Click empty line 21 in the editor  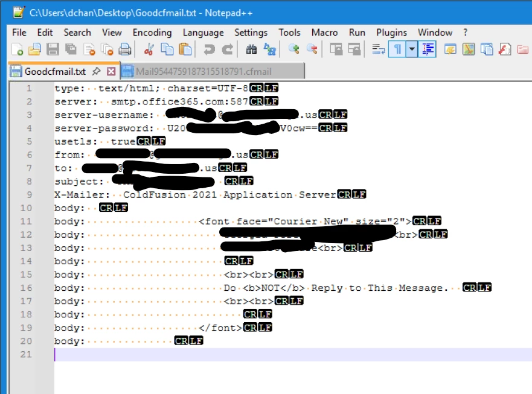(292, 355)
